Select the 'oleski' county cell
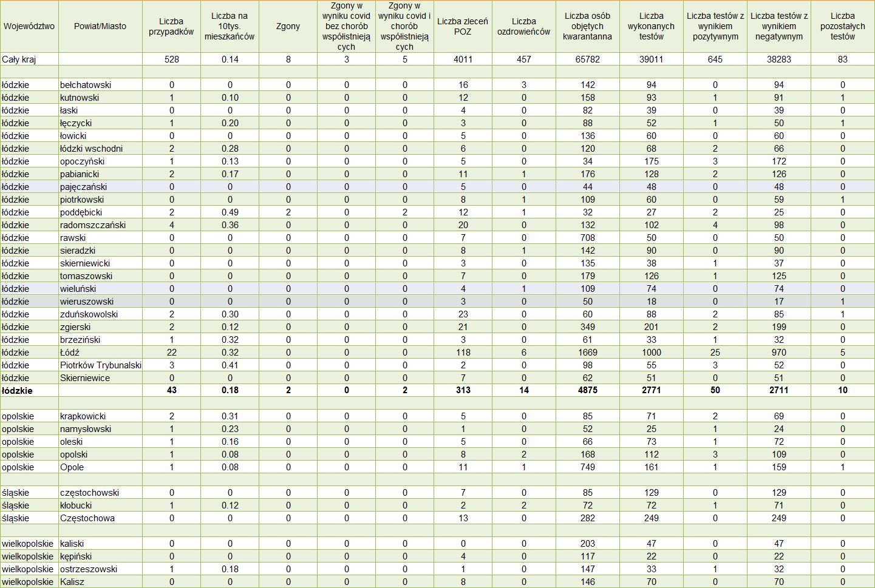875x588 pixels. point(100,442)
